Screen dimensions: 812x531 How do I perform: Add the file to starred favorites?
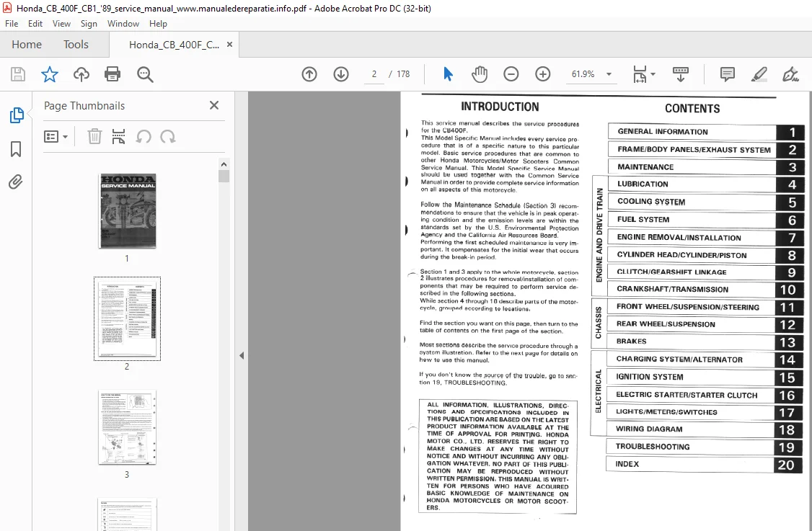[x=50, y=74]
